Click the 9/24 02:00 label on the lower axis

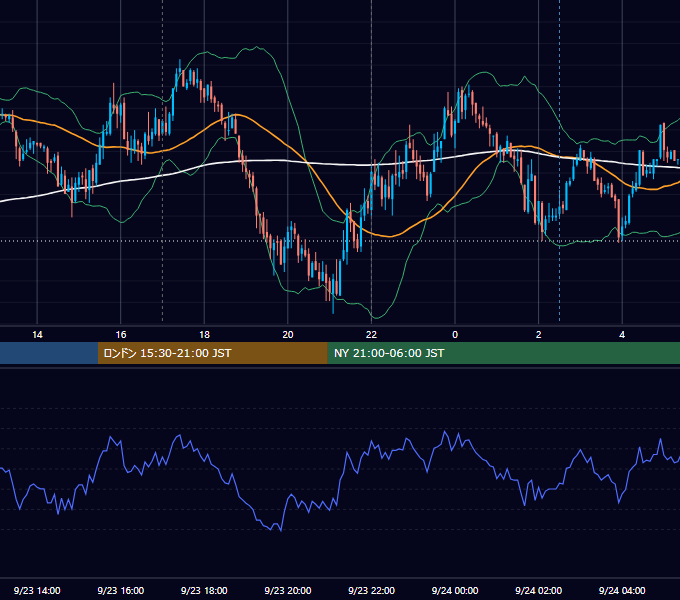[539, 590]
